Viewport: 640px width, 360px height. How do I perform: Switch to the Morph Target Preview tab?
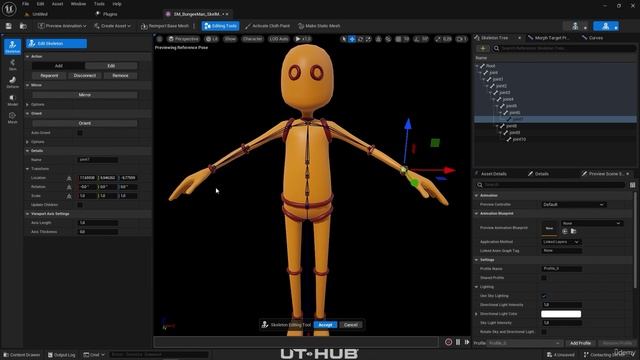pyautogui.click(x=549, y=38)
